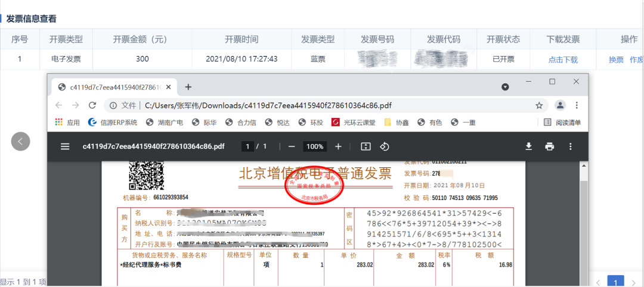Open the PDF viewer sidebar menu
This screenshot has height=287, width=644.
[x=65, y=146]
